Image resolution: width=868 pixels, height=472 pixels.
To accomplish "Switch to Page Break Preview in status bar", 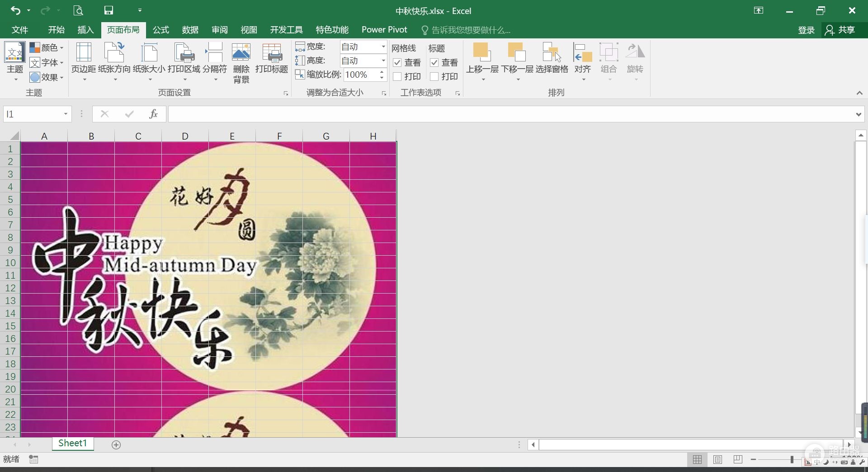I will click(x=738, y=459).
